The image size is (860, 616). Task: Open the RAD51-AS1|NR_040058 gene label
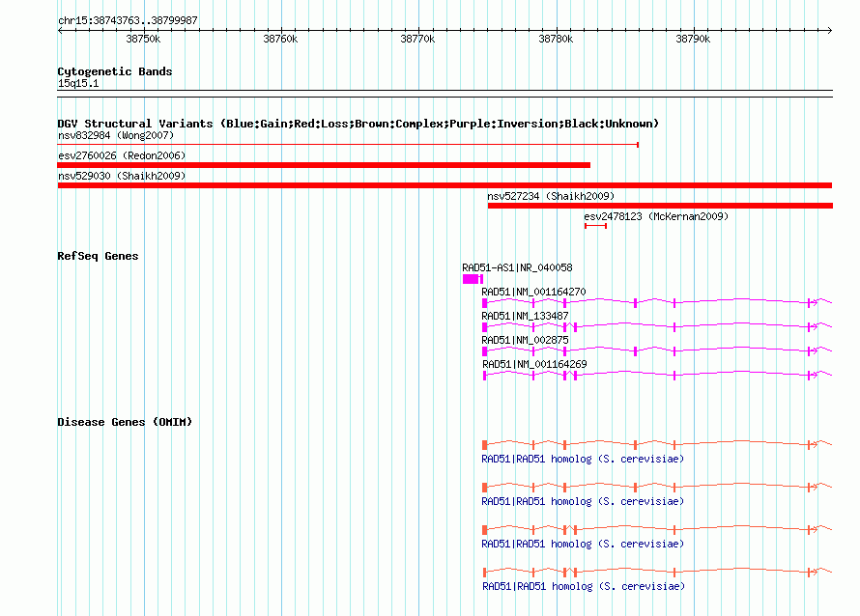click(517, 267)
